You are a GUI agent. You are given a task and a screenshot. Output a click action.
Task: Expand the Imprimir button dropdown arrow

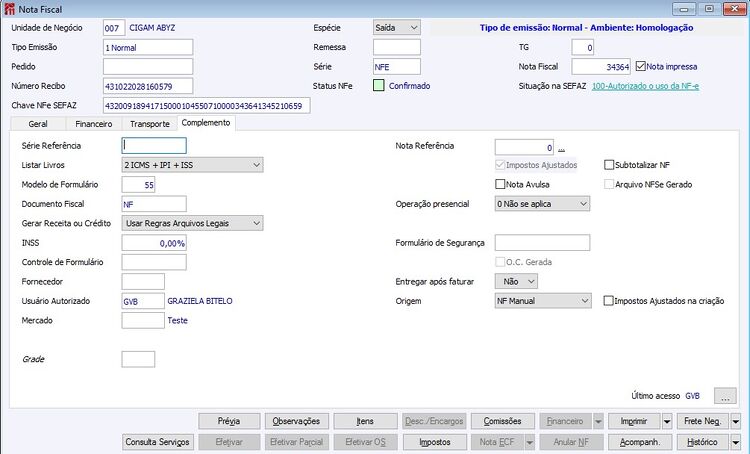(x=667, y=421)
